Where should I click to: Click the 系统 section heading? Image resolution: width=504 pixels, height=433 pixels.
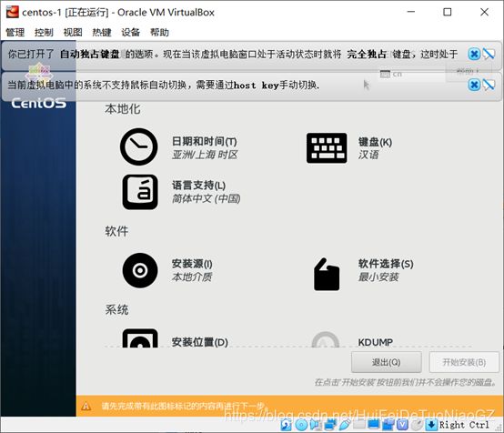(x=116, y=309)
